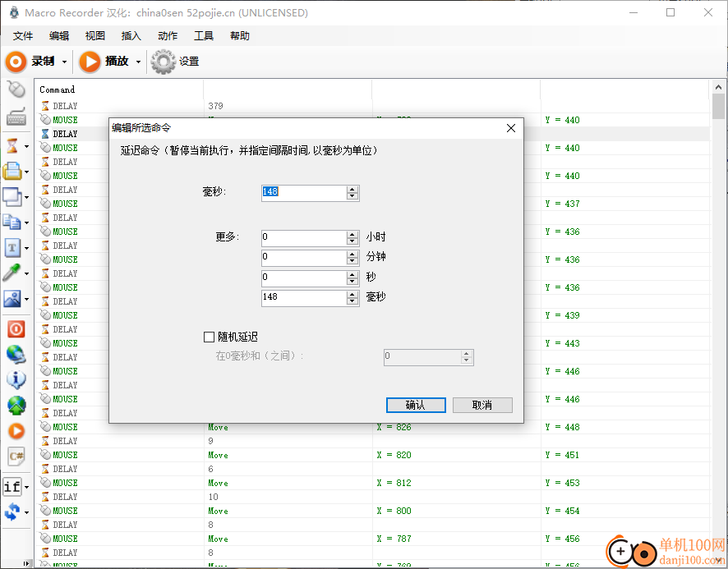Open the 帮助 menu
This screenshot has width=728, height=569.
(x=240, y=36)
